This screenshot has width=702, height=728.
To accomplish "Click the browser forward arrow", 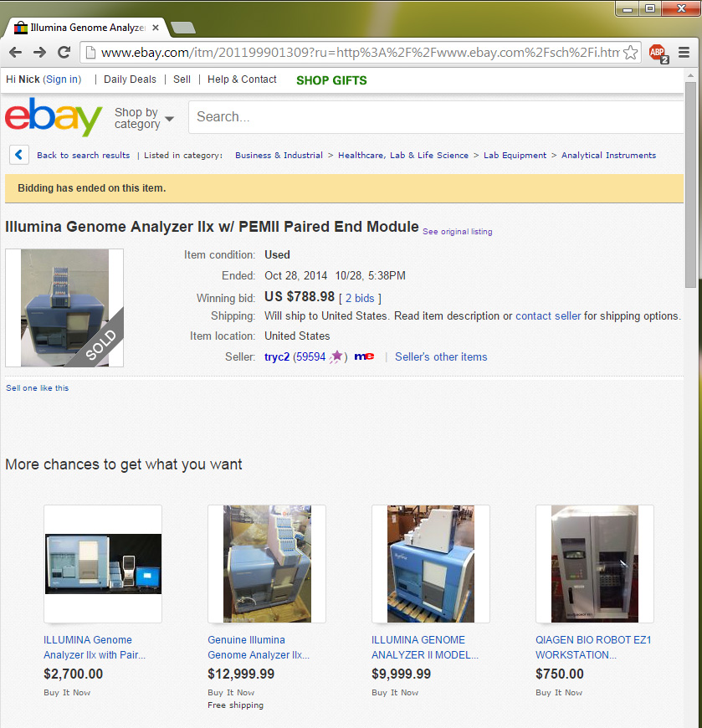I will (x=39, y=53).
